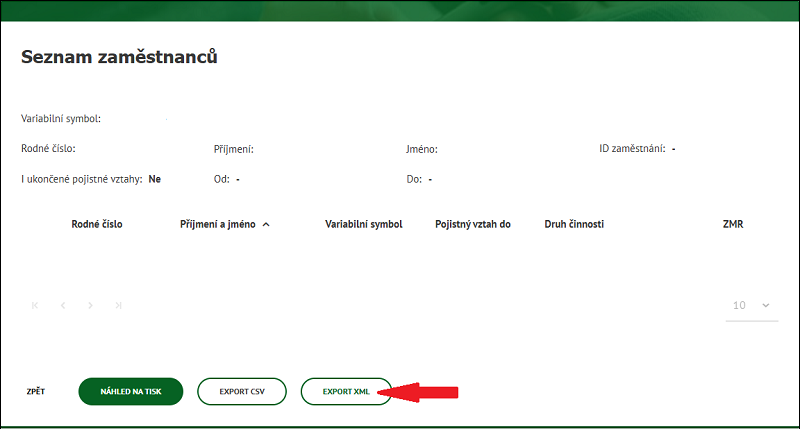Sort by Druh činnosti column header
Viewport: 800px width, 429px height.
click(574, 225)
